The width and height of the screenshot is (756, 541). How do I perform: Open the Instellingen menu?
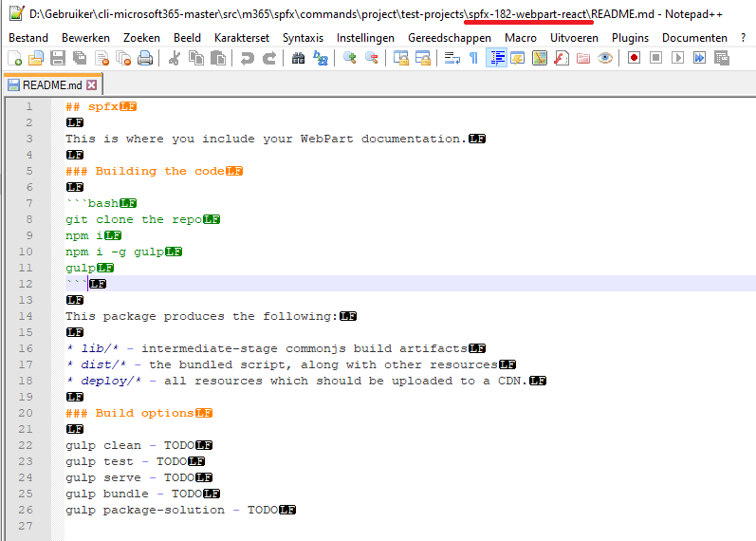pos(365,38)
